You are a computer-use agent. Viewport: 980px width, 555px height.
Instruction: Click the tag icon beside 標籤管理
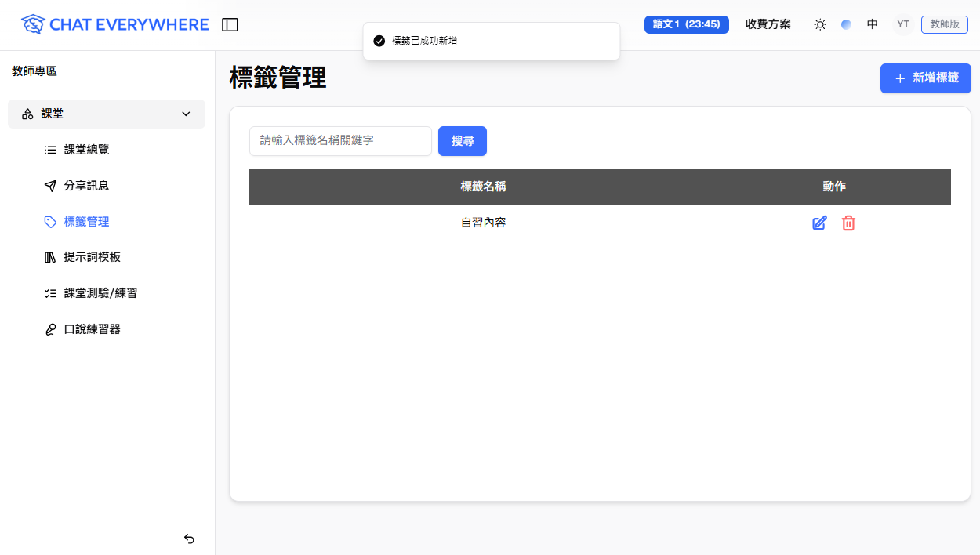(50, 222)
